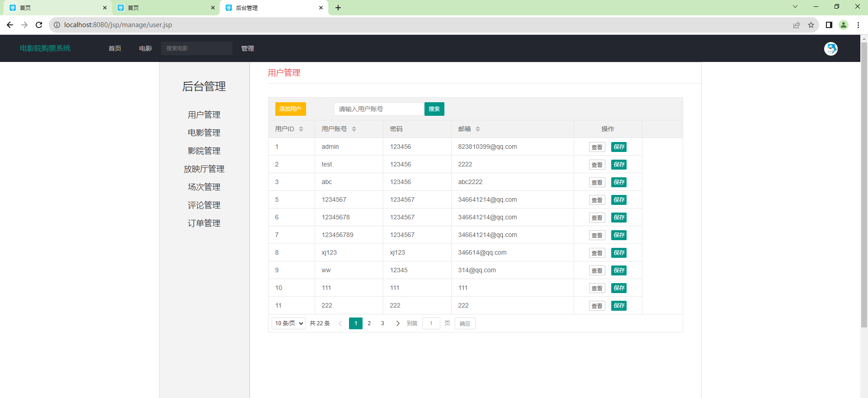Screen dimensions: 868x398
Task: Click 保存 for user test
Action: (619, 165)
